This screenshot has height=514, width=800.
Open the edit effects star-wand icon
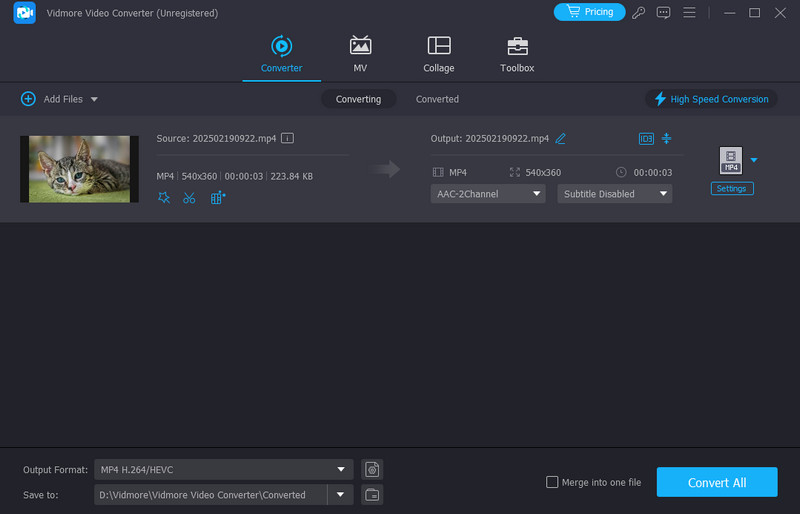pos(164,198)
